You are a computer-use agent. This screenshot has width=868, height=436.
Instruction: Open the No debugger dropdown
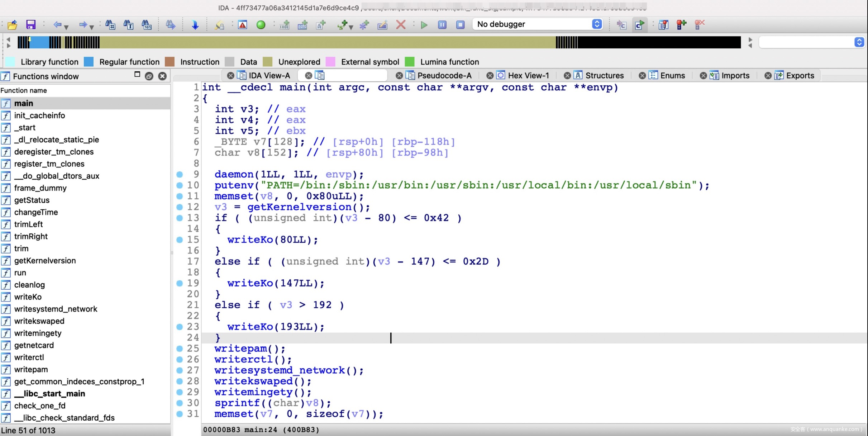click(x=597, y=24)
